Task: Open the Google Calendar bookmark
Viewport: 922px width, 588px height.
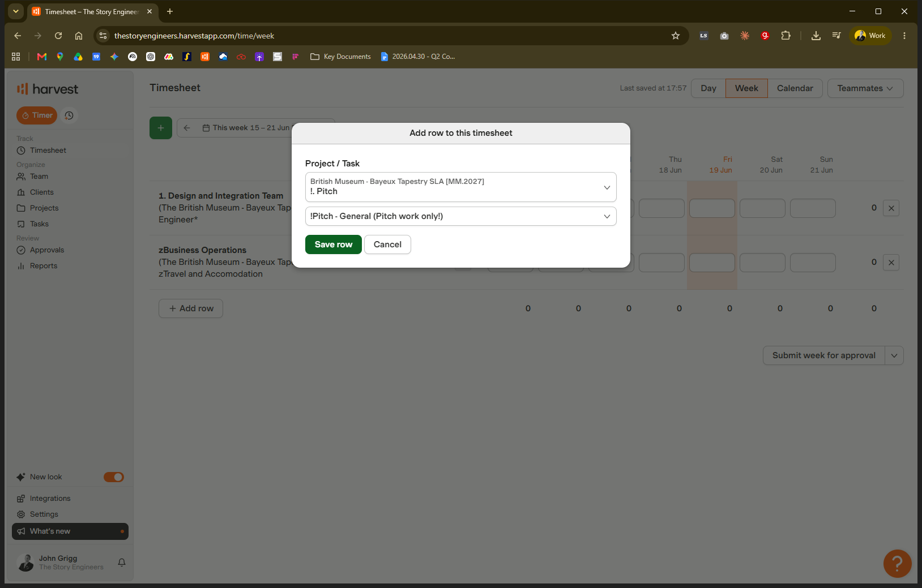Action: point(96,57)
